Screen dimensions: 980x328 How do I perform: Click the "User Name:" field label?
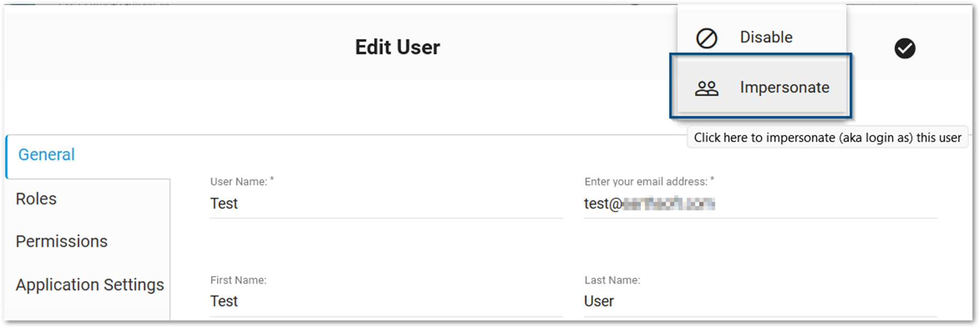(239, 182)
